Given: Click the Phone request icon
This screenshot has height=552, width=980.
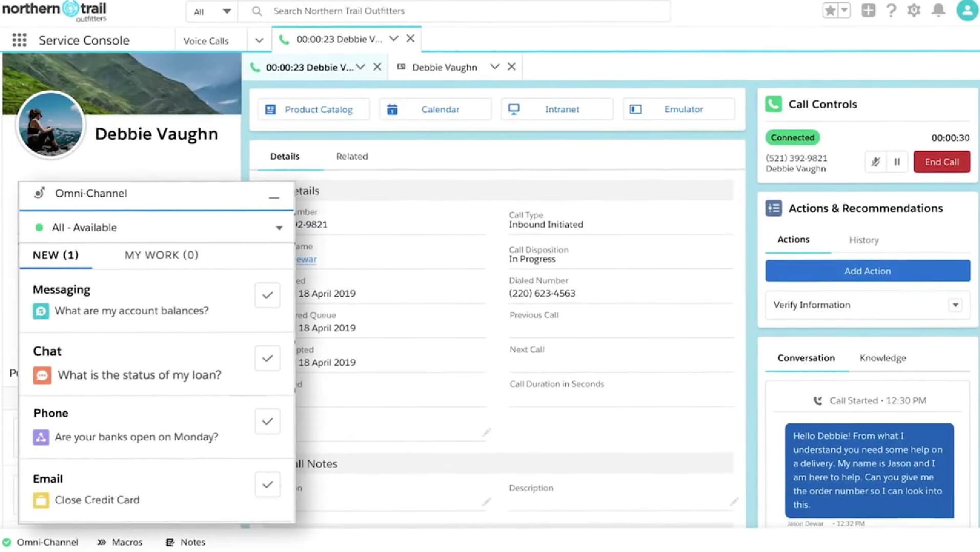Looking at the screenshot, I should (x=41, y=437).
